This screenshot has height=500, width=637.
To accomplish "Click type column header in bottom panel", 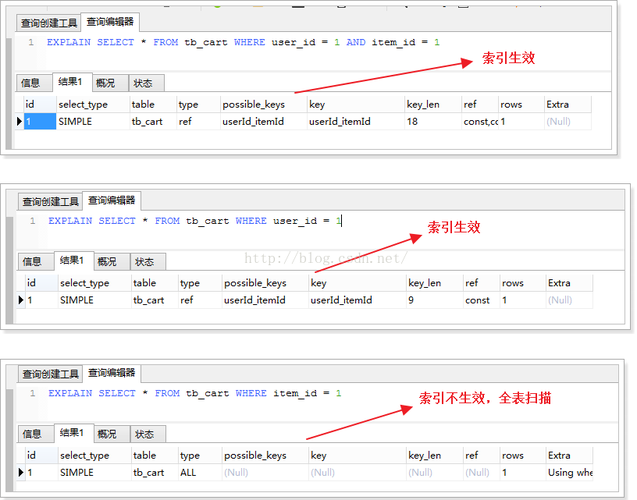I will [x=199, y=455].
